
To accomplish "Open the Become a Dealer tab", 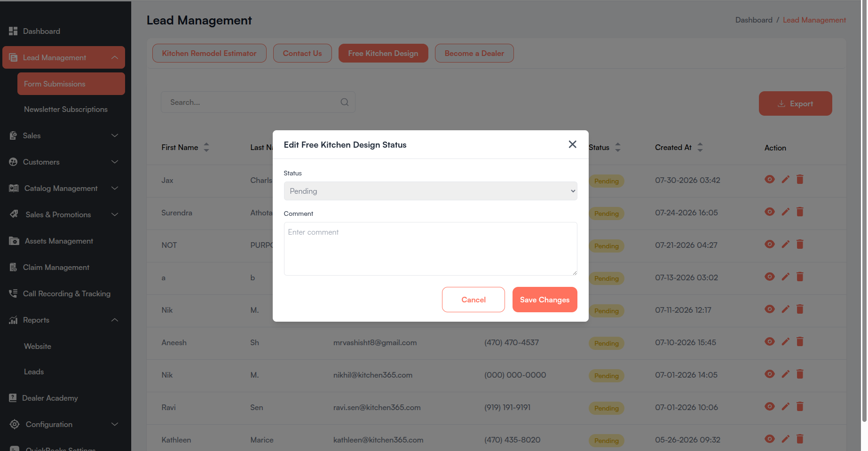I will pos(474,53).
